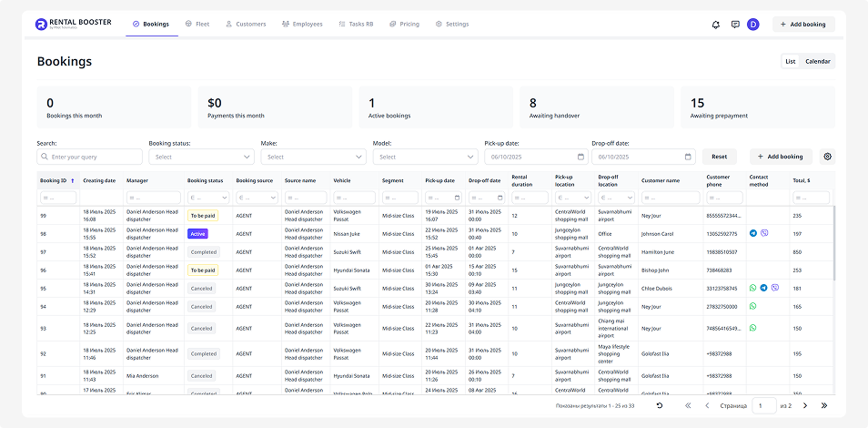Go to the Customers tab
The image size is (868, 428).
[x=246, y=24]
